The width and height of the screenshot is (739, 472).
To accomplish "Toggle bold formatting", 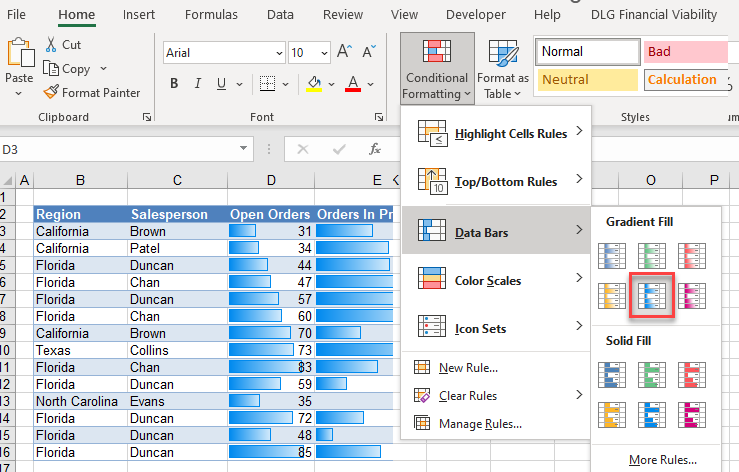I will click(x=172, y=84).
